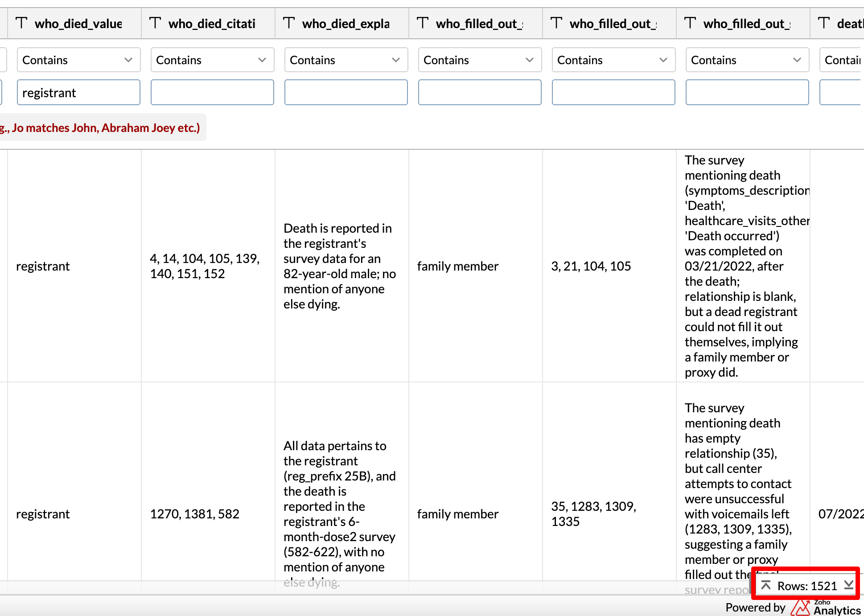Open Contains dropdown for who_died_citati
Screen dimensions: 864x616
tap(212, 60)
